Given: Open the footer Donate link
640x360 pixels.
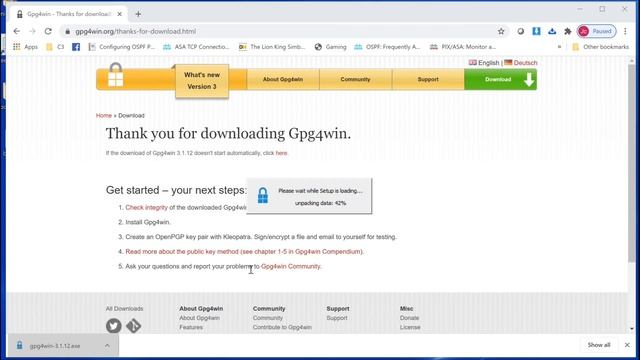Looking at the screenshot, I should point(409,318).
